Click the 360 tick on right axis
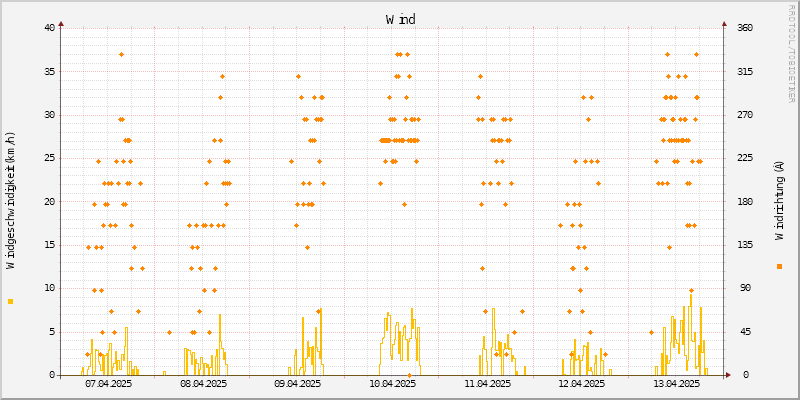The width and height of the screenshot is (800, 400). (746, 28)
